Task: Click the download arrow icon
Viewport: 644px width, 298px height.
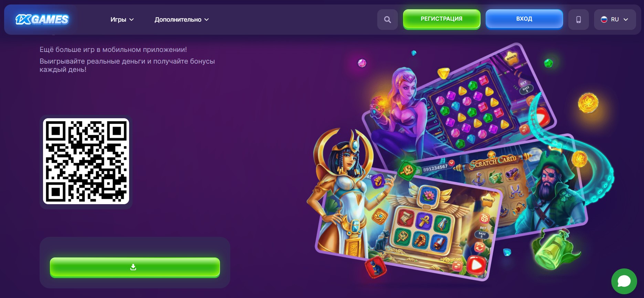Action: coord(133,267)
